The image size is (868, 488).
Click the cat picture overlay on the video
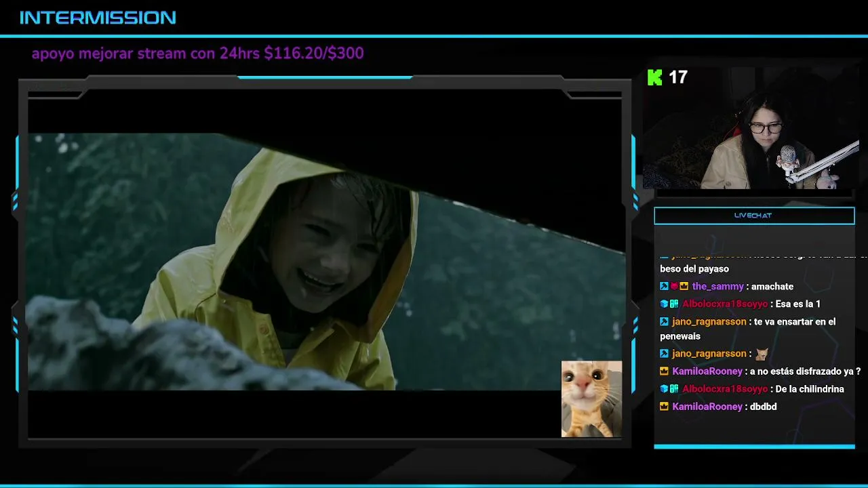(x=591, y=399)
